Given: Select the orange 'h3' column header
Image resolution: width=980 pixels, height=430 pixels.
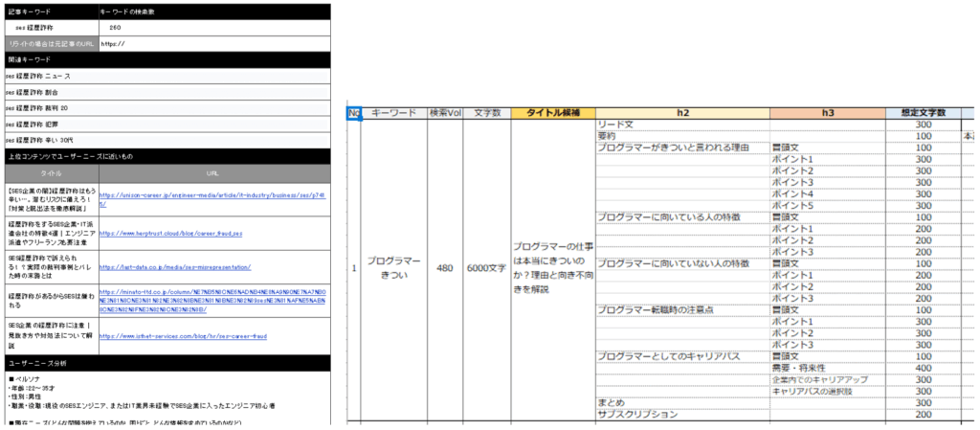Looking at the screenshot, I should pos(828,113).
